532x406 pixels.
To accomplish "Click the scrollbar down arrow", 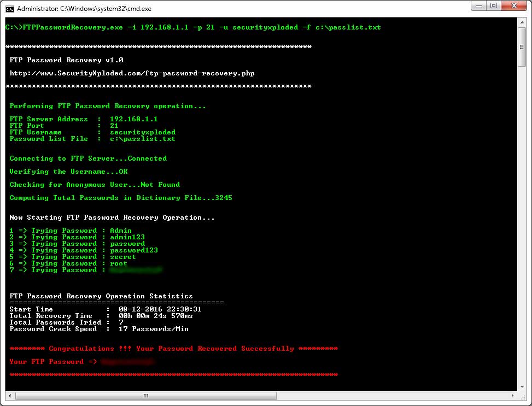I will point(522,387).
